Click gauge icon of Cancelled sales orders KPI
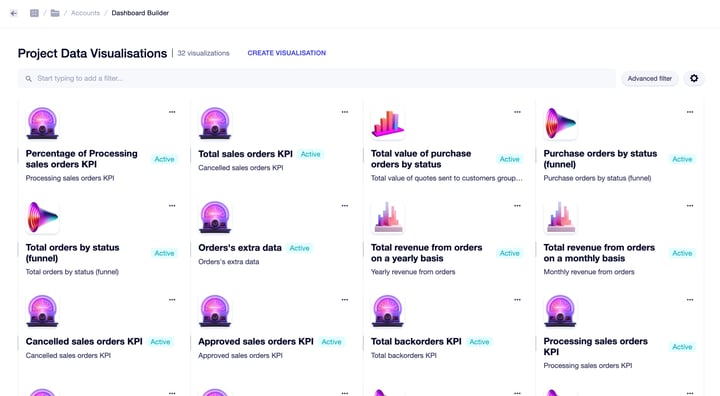The image size is (720, 396). coord(42,311)
